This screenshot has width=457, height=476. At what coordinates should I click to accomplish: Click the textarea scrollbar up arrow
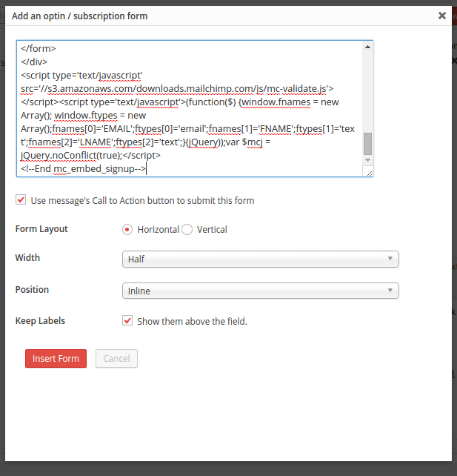(x=367, y=47)
